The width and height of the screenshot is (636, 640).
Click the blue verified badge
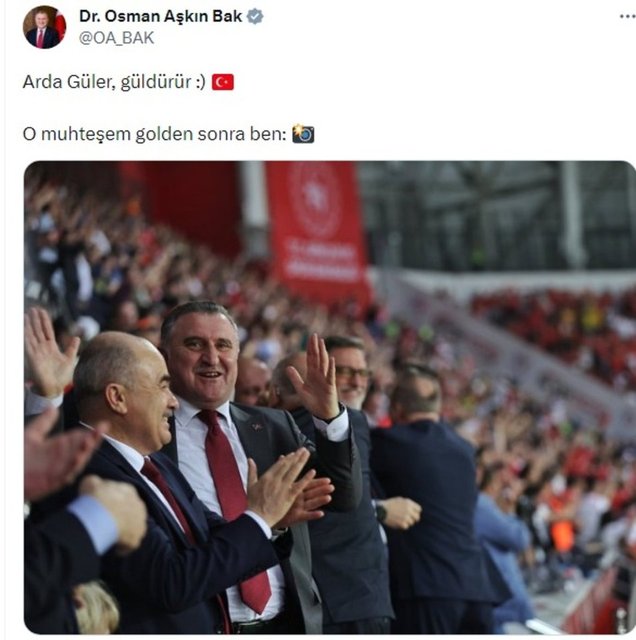click(255, 17)
